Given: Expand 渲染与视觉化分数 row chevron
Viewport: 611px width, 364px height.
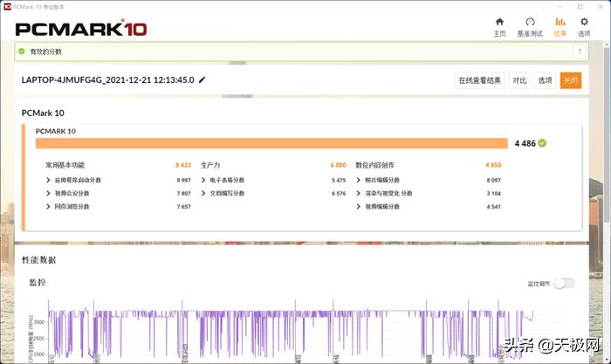Looking at the screenshot, I should click(358, 193).
